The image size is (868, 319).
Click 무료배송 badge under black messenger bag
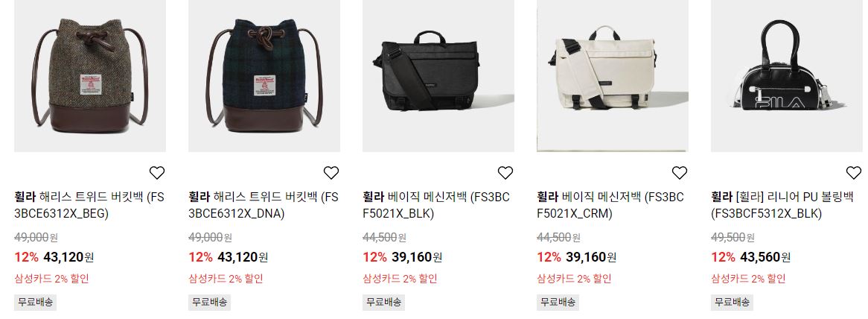tap(383, 303)
